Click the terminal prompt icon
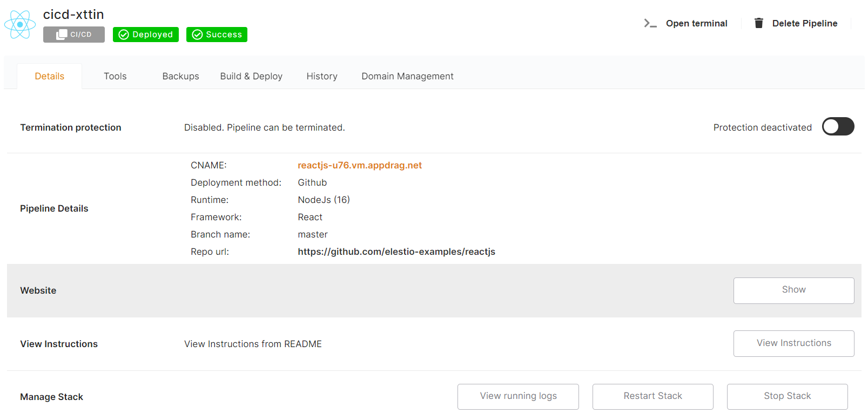 tap(650, 23)
